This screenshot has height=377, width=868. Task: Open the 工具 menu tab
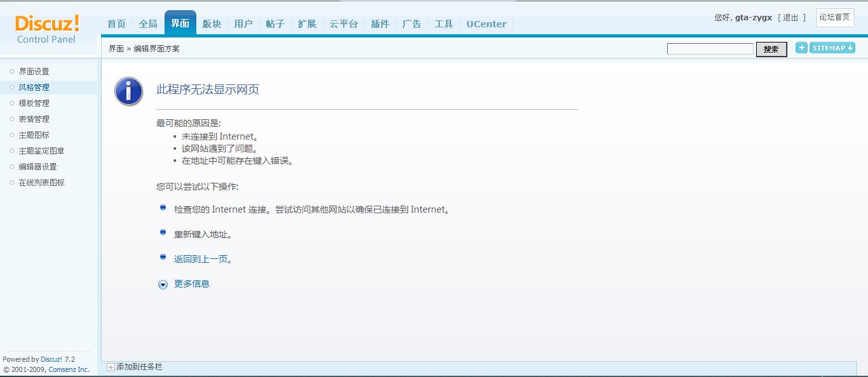[444, 23]
